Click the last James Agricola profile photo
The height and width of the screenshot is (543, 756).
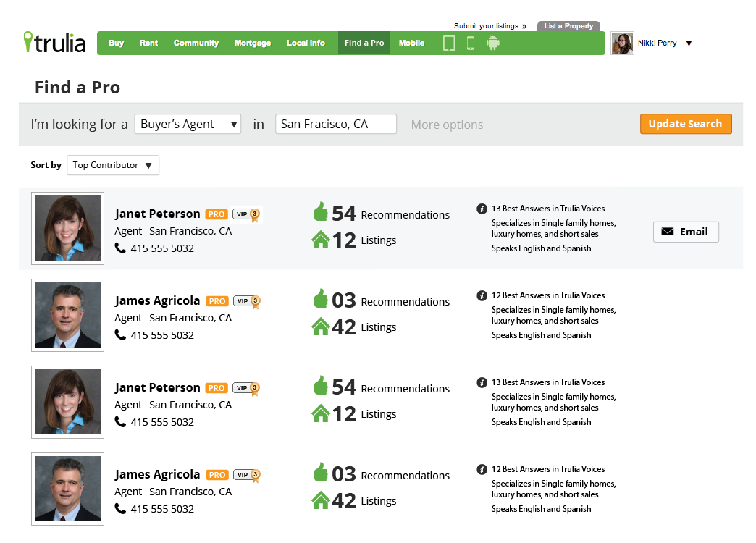click(67, 489)
